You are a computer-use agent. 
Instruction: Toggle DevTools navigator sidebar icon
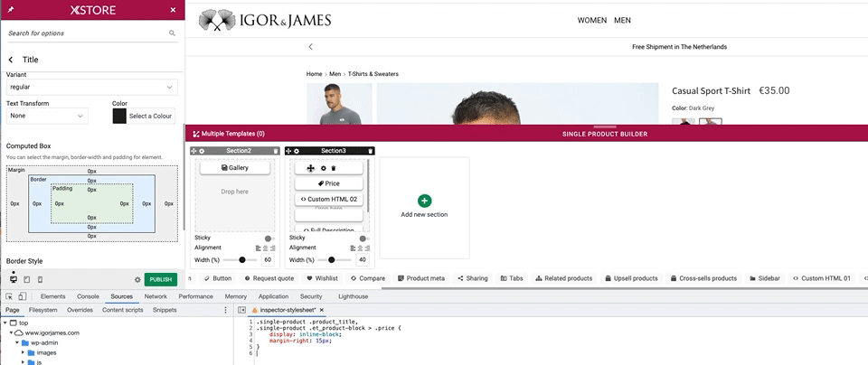pos(242,310)
